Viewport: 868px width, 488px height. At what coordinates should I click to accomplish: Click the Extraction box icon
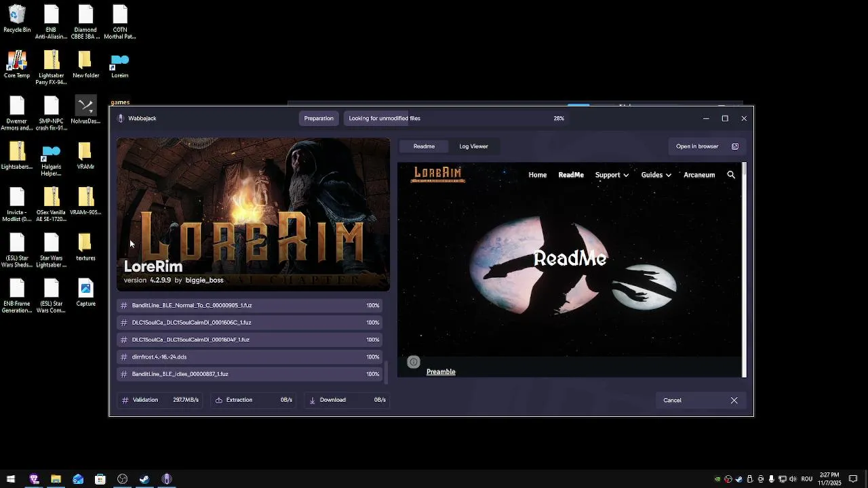click(x=219, y=400)
